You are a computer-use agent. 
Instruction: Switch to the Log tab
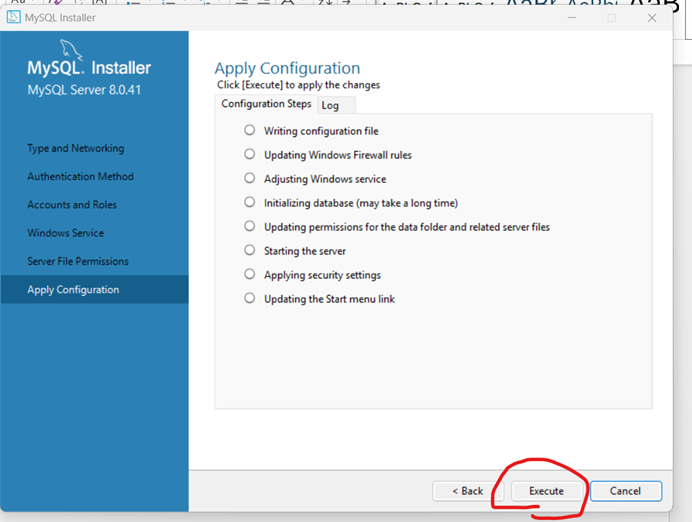335,105
